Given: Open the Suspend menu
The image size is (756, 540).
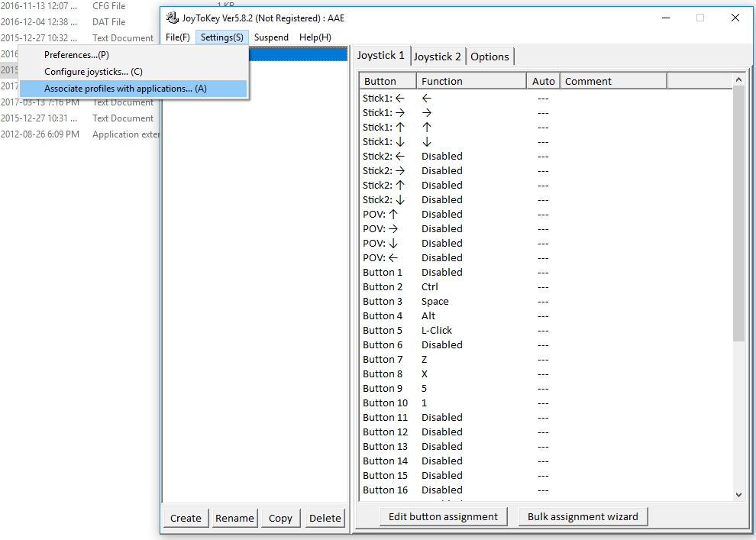Looking at the screenshot, I should (x=271, y=37).
